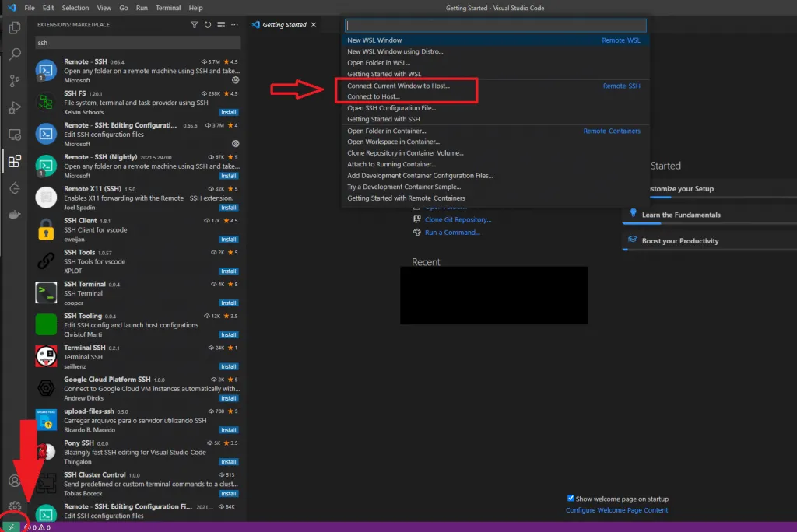Open Remote Explorer in activity bar
797x532 pixels.
(x=14, y=135)
